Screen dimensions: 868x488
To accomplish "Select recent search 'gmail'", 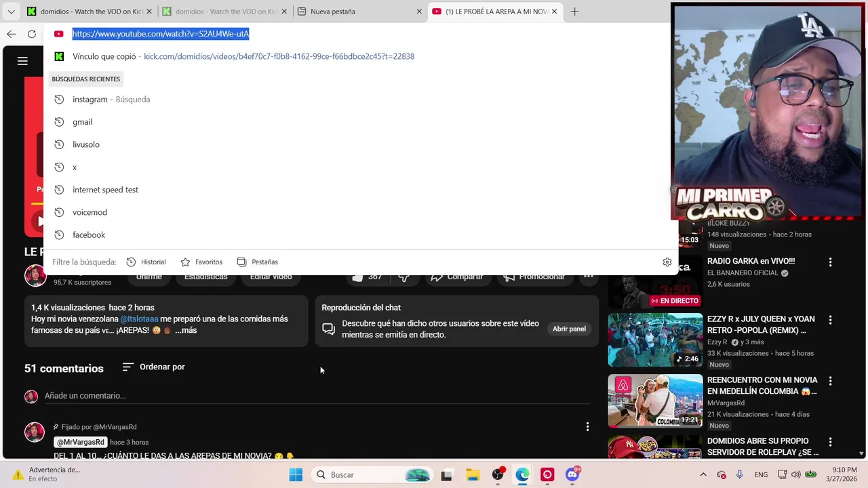I will click(361, 122).
